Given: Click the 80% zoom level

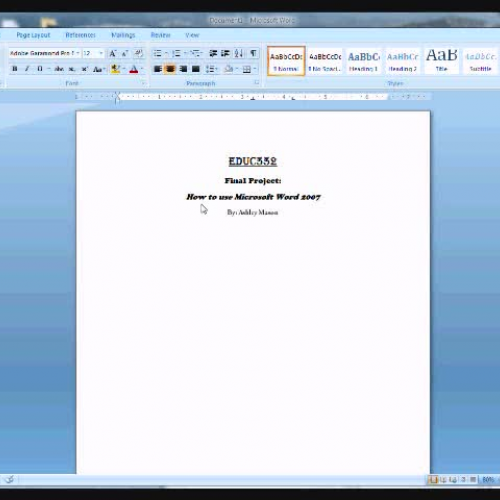Looking at the screenshot, I should [488, 480].
